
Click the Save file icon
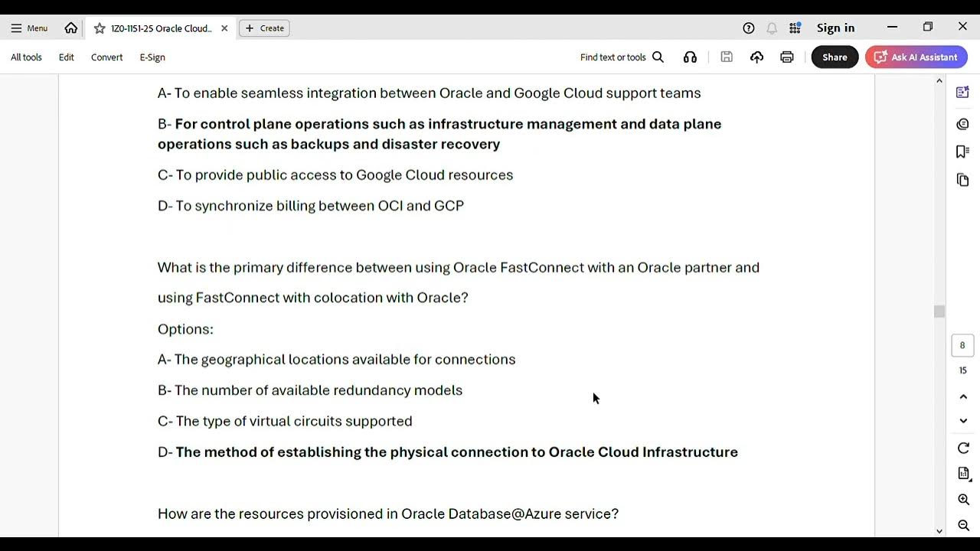(727, 57)
